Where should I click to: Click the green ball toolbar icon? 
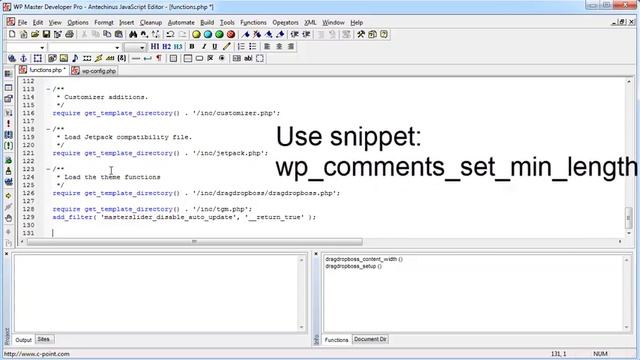(x=219, y=34)
